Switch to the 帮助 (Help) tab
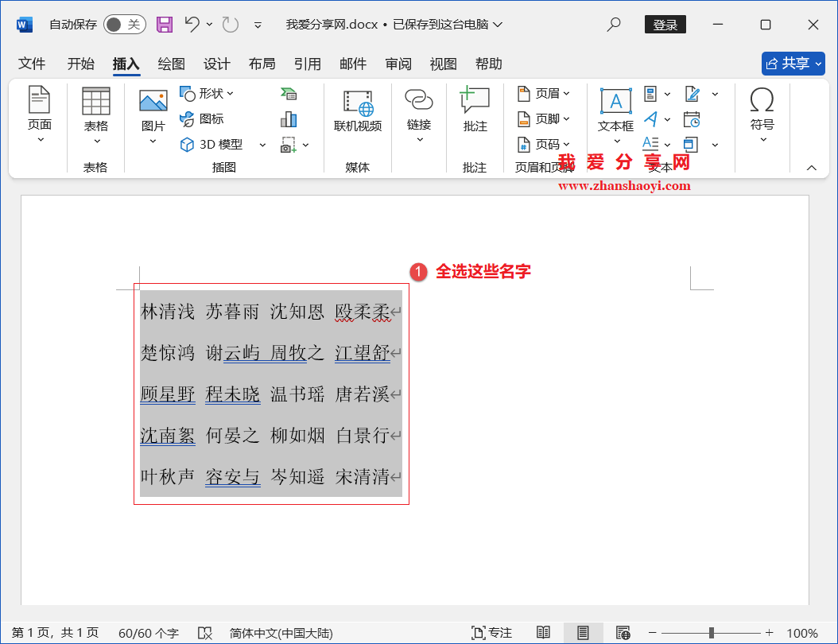Viewport: 838px width, 644px height. [x=488, y=64]
